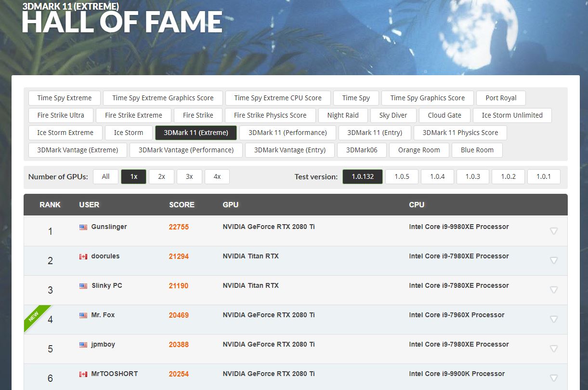Select the Fire Strike benchmark
588x390 pixels.
point(198,115)
